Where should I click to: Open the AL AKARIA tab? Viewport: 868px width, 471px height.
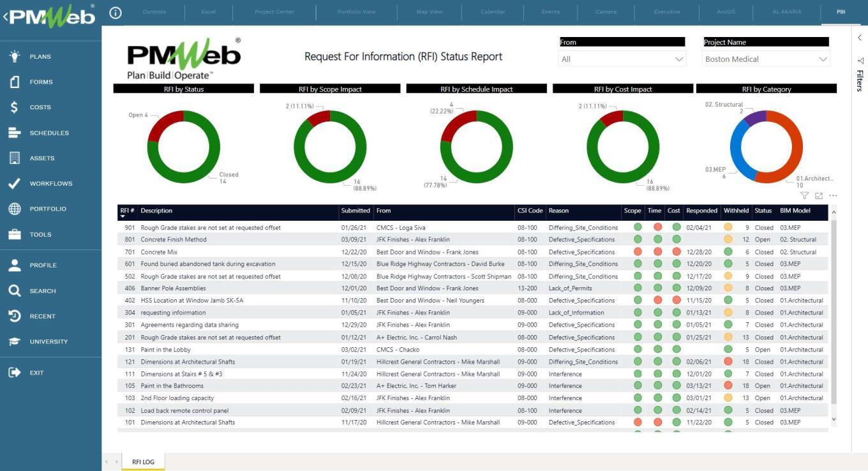tap(786, 12)
